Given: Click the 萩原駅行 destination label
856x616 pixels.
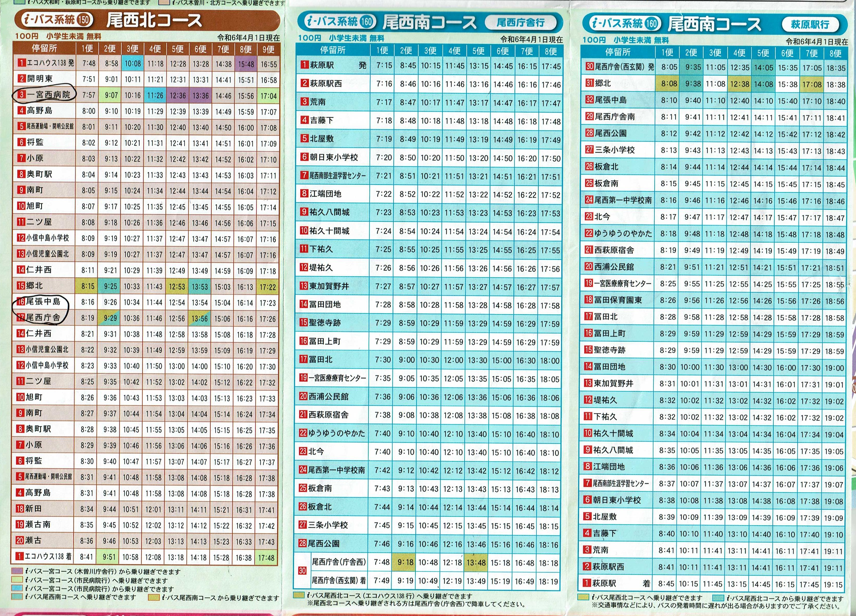Looking at the screenshot, I should 810,25.
